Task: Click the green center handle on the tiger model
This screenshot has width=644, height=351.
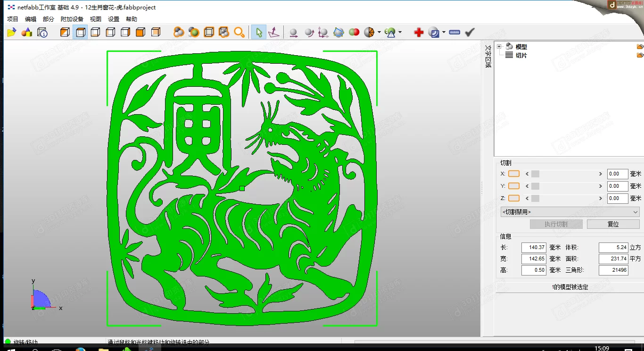Action: [x=242, y=188]
